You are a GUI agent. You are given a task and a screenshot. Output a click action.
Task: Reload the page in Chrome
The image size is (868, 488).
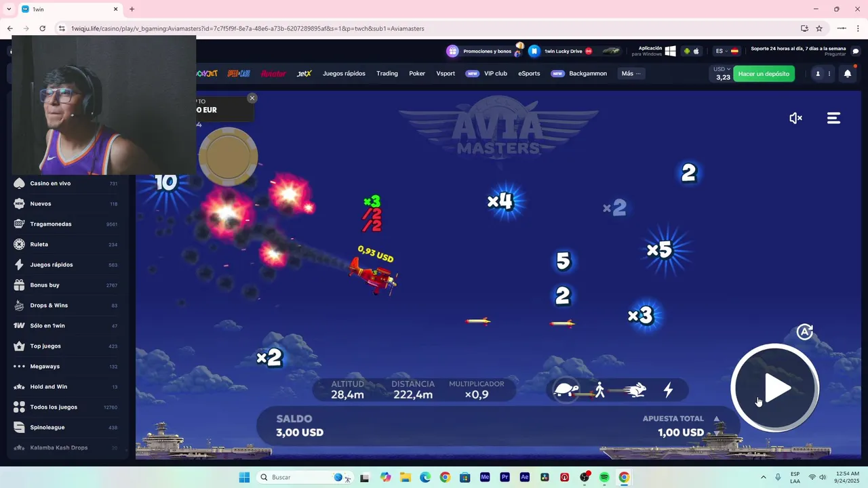click(x=42, y=28)
